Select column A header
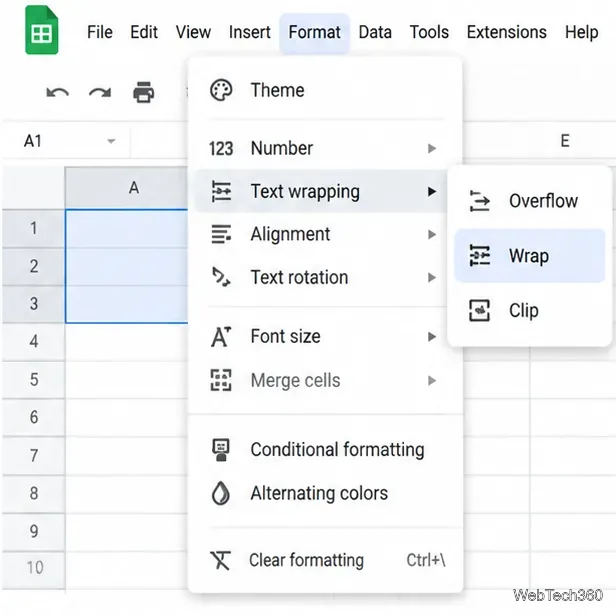Screen dimensions: 616x616 click(126, 188)
